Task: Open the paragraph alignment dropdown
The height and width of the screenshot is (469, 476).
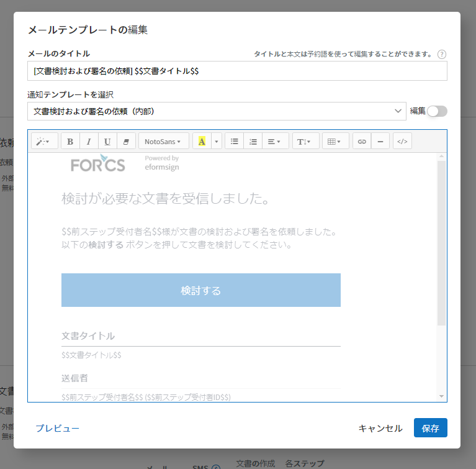Action: 274,142
